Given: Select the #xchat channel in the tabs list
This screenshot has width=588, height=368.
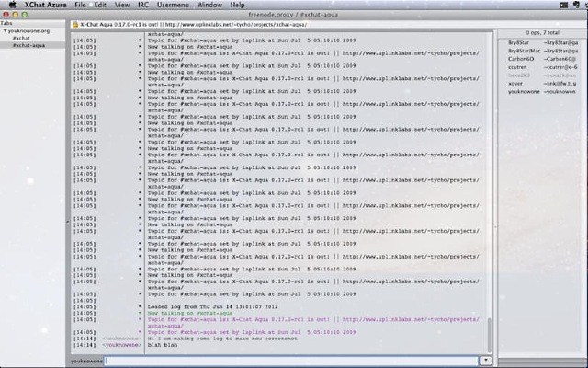Looking at the screenshot, I should point(19,38).
